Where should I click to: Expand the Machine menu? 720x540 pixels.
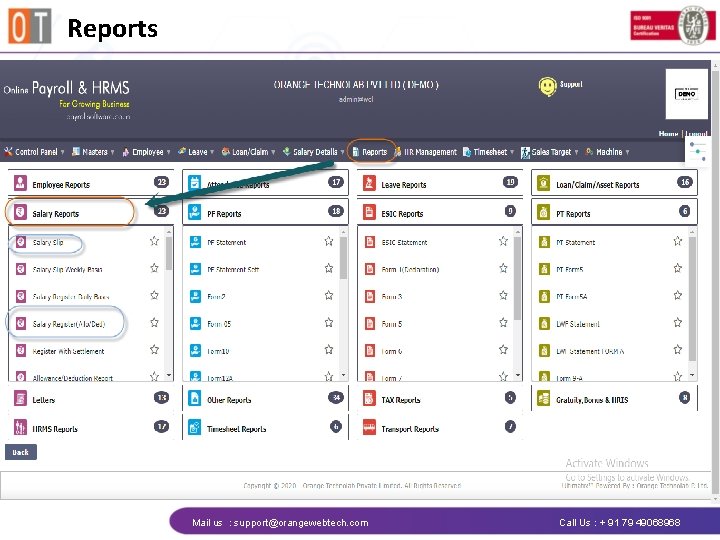(608, 152)
